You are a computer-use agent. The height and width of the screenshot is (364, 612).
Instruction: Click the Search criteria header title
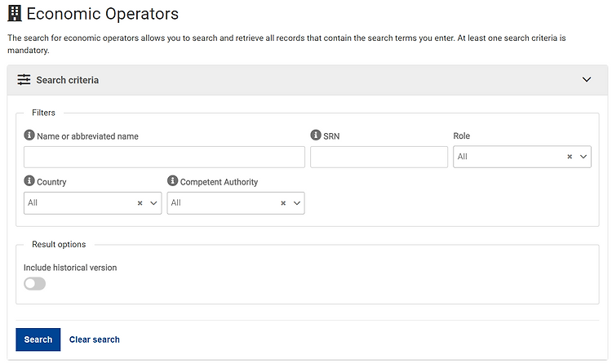(68, 80)
